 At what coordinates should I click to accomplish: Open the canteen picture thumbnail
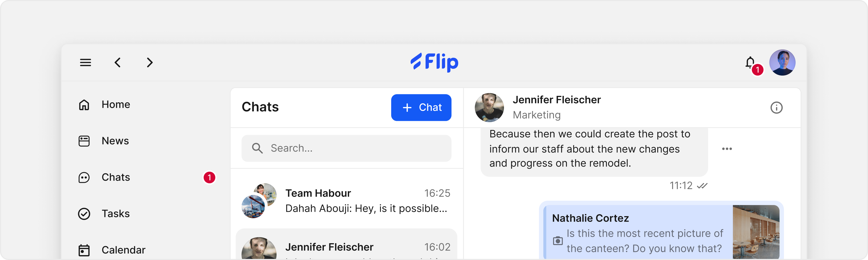click(756, 232)
